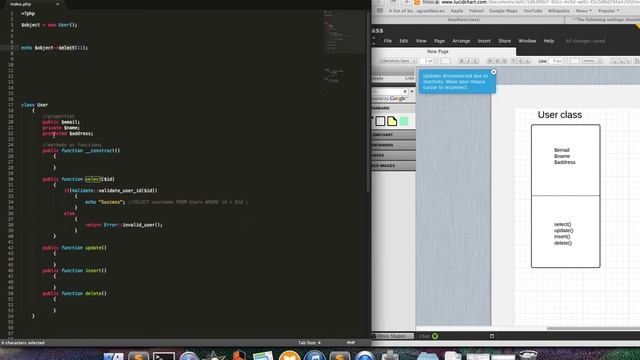Open the Yahoo! bookmark
This screenshot has width=640, height=360.
[476, 11]
